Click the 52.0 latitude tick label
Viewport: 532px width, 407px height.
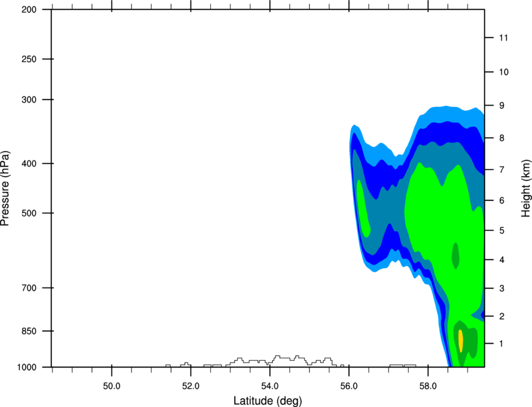tap(191, 386)
